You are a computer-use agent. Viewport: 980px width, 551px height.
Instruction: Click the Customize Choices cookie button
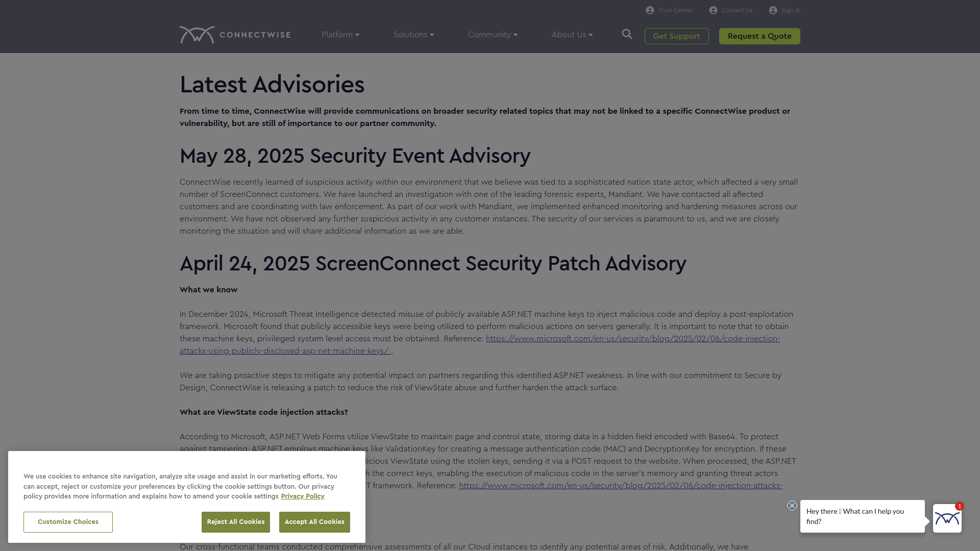(68, 522)
